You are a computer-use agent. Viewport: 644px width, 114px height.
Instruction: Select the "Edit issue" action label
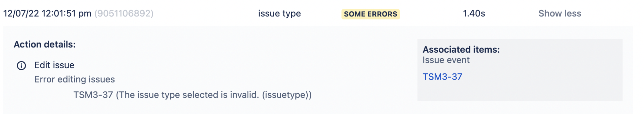[x=54, y=65]
